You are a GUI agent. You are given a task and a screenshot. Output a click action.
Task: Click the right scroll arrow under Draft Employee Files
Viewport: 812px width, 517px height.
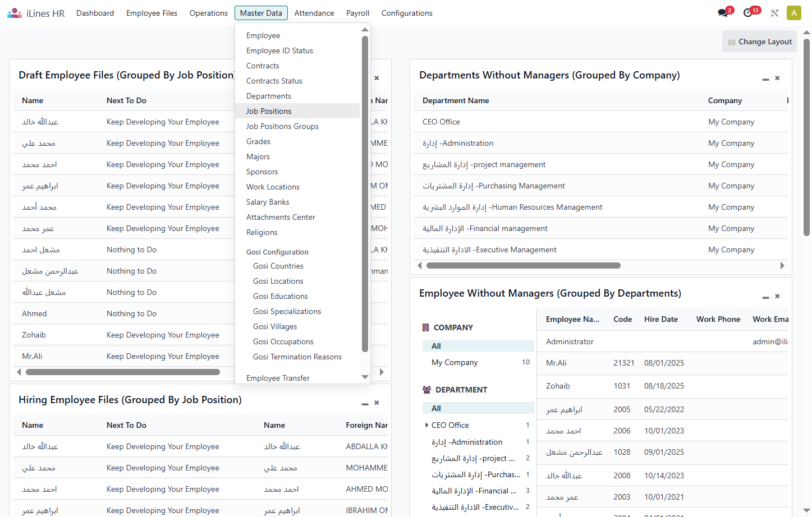click(x=382, y=372)
